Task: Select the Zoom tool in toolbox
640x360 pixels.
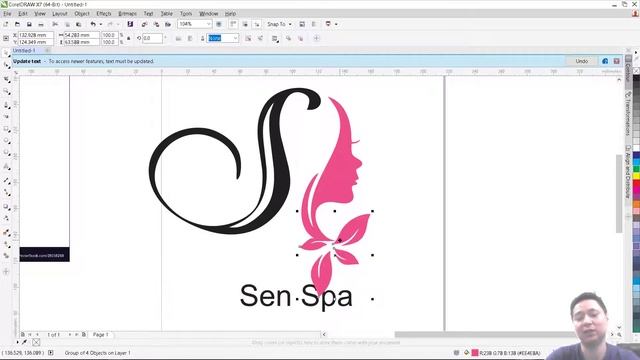Action: (x=6, y=91)
